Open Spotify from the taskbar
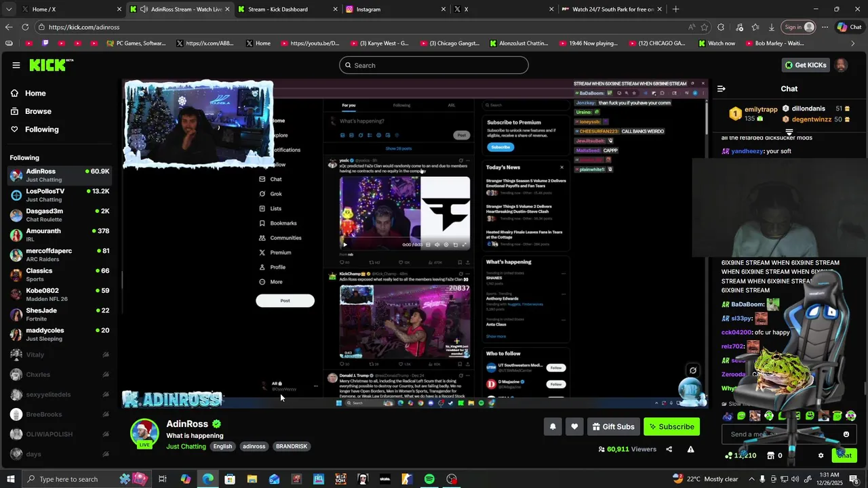The width and height of the screenshot is (868, 488). point(429,479)
